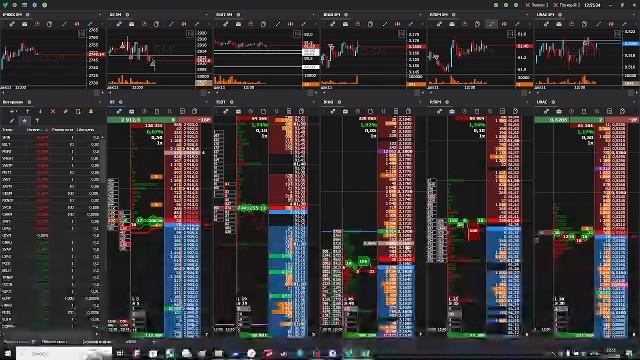
Task: Click the clipboard icon in IMOEX chart toolbar
Action: pos(50,24)
